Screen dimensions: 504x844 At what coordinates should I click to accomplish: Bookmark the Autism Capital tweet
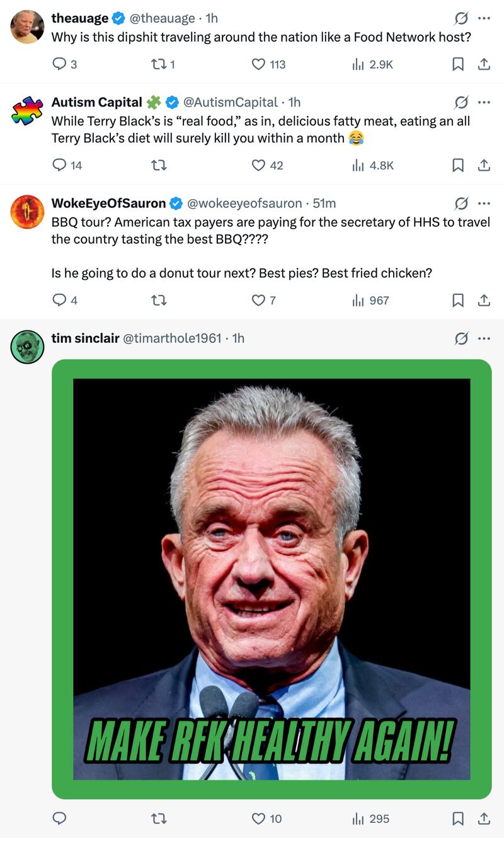[458, 165]
